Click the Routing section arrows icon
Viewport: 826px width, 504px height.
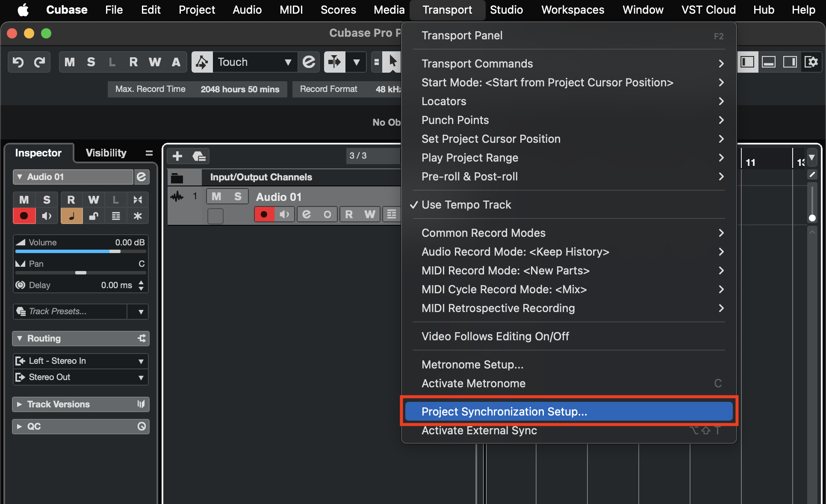point(142,339)
